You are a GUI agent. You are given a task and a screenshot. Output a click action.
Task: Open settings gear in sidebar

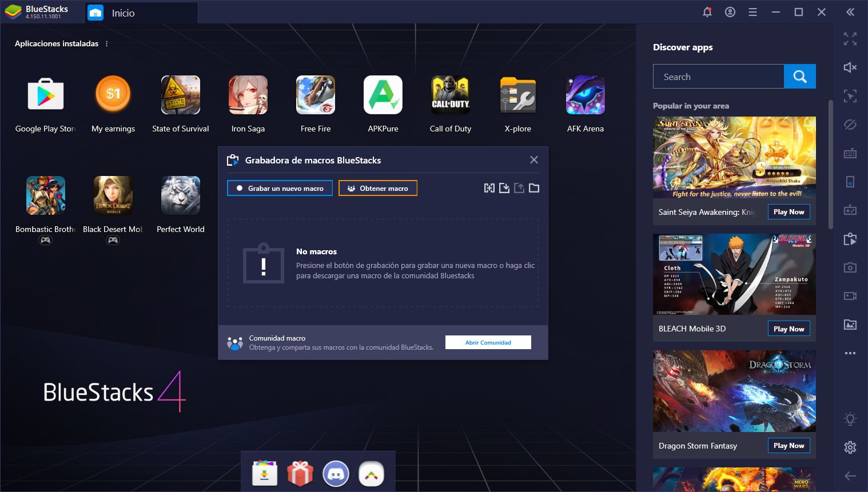(850, 447)
